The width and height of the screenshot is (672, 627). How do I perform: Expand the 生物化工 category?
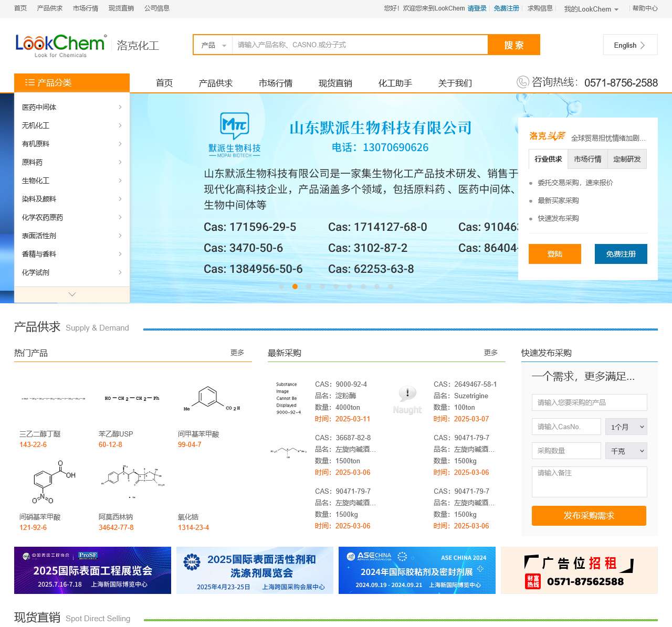(x=72, y=180)
